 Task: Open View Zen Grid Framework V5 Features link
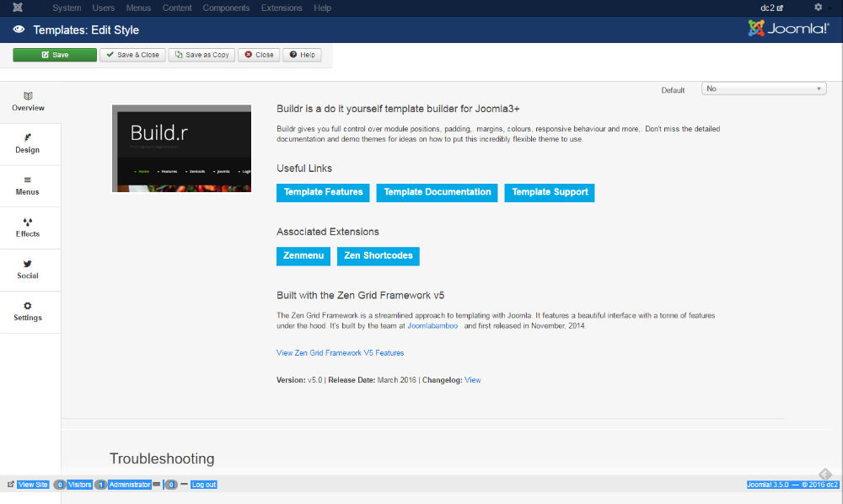point(340,353)
